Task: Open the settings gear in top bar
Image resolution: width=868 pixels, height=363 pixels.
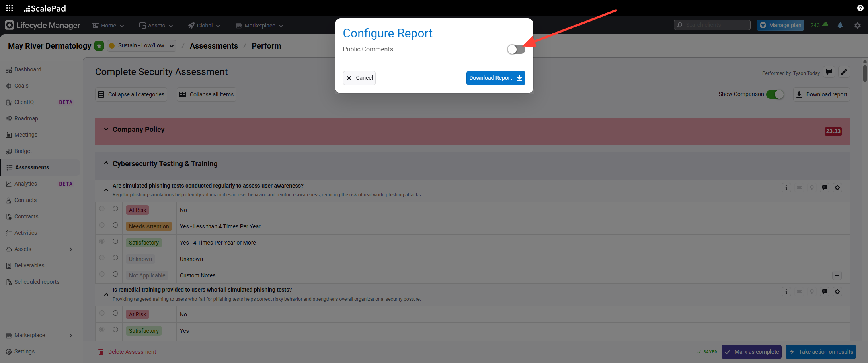Action: 857,25
